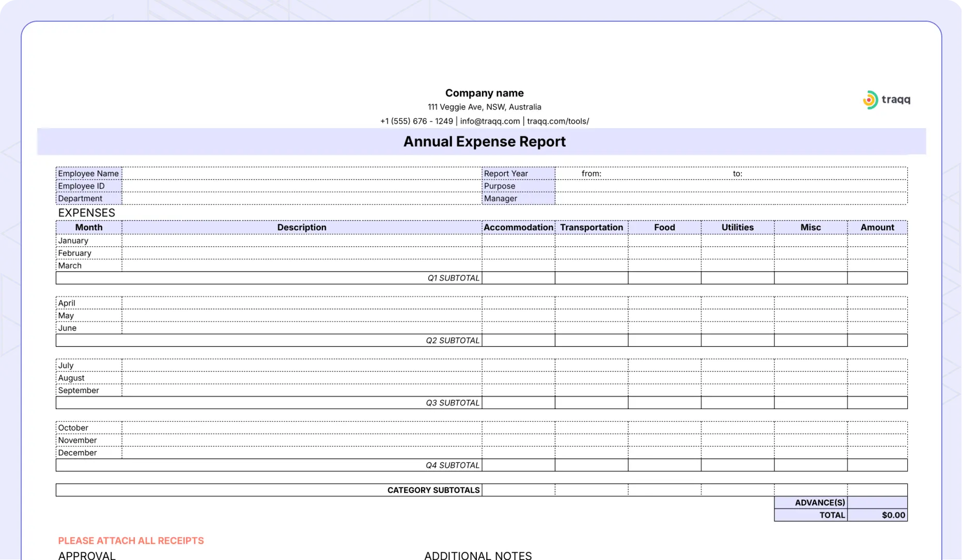This screenshot has height=560, width=963.
Task: Click the Report Year label cell
Action: [x=519, y=174]
